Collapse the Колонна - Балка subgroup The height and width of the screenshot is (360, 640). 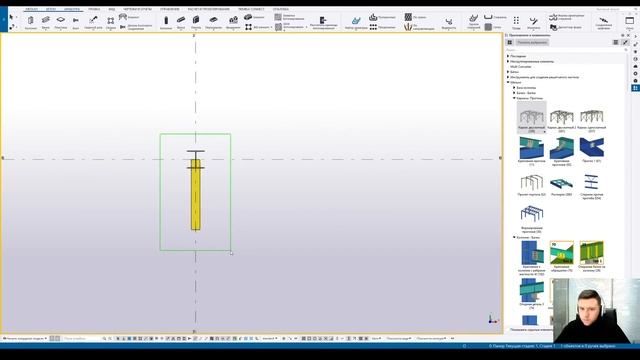click(x=514, y=237)
